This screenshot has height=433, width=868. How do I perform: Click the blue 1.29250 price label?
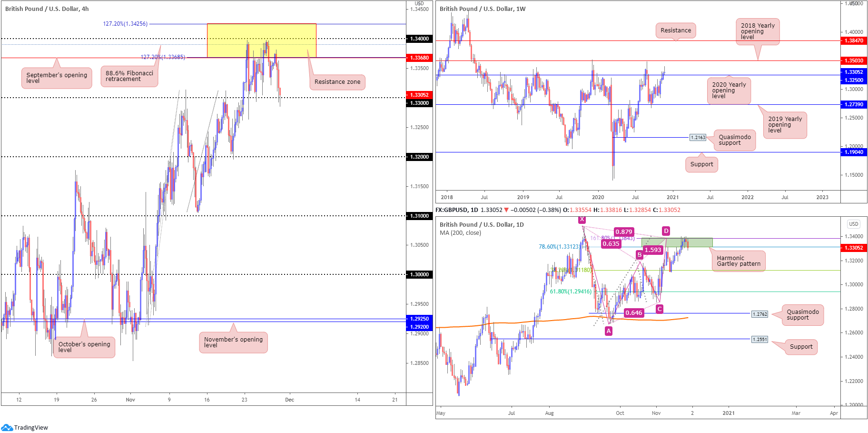(x=419, y=319)
